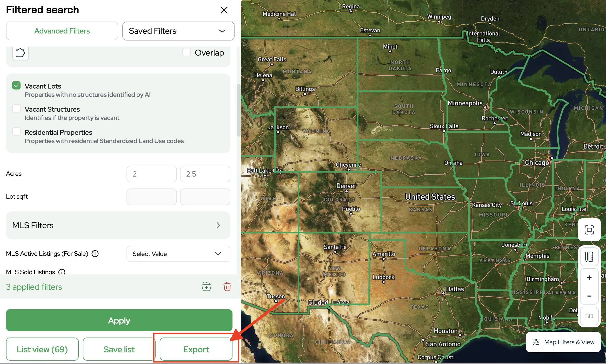
Task: Expand the MLS Filters section
Action: click(118, 225)
